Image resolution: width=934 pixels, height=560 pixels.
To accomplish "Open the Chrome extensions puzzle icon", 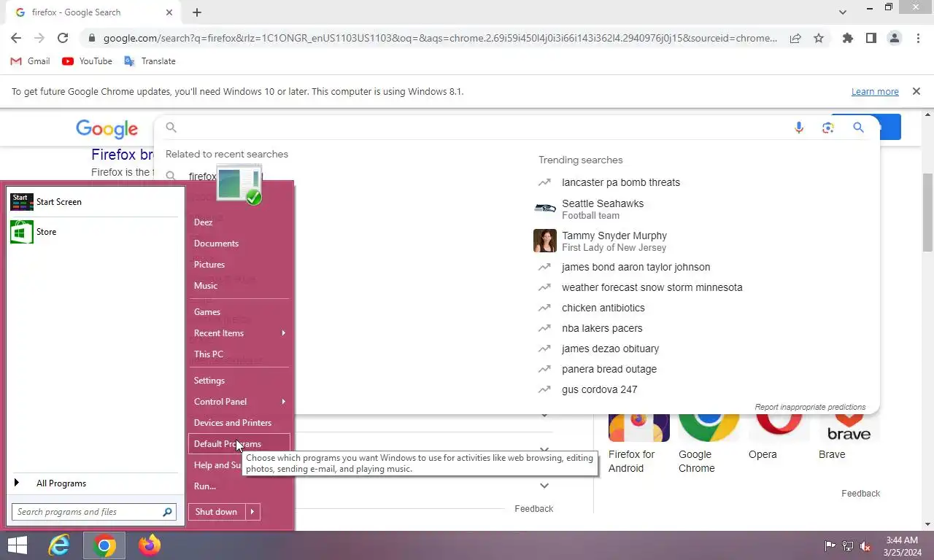I will (847, 38).
